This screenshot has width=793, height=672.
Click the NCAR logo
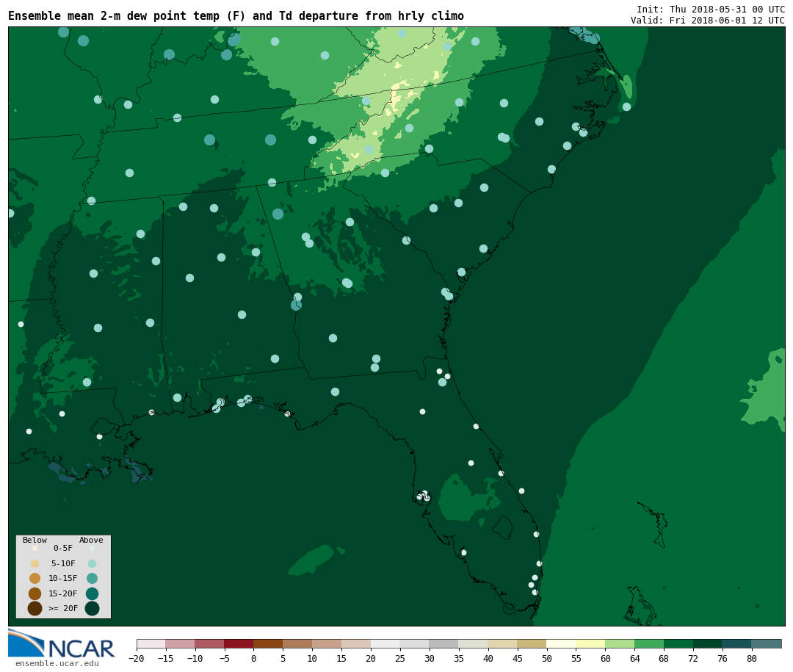61,644
